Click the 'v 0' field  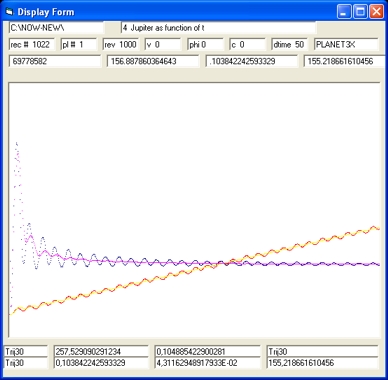[x=163, y=44]
